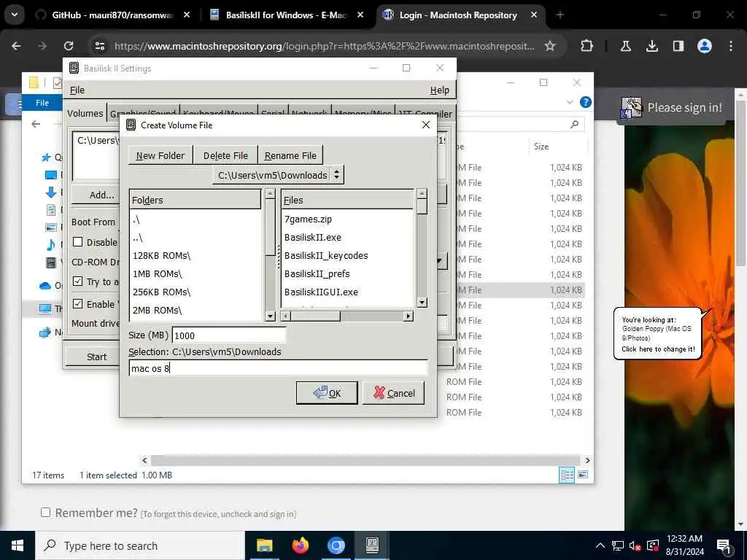Click the volume name field containing 'mac os 8'
The width and height of the screenshot is (747, 560).
coord(278,368)
